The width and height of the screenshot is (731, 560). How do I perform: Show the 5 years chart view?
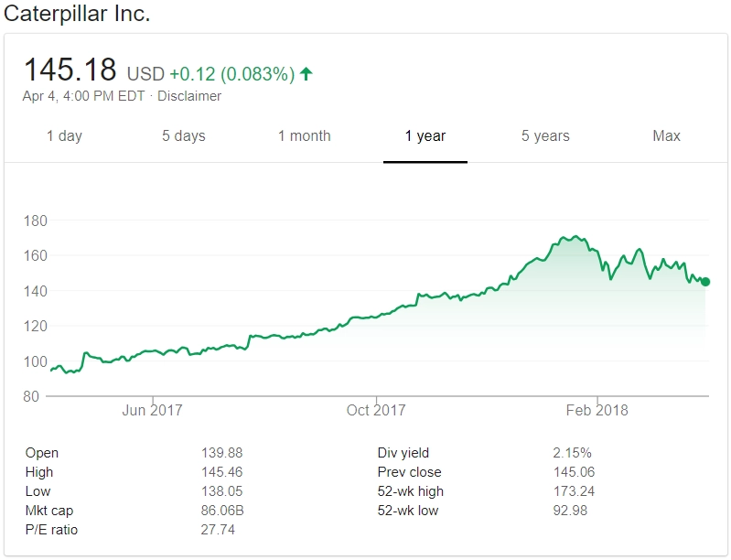tap(545, 135)
